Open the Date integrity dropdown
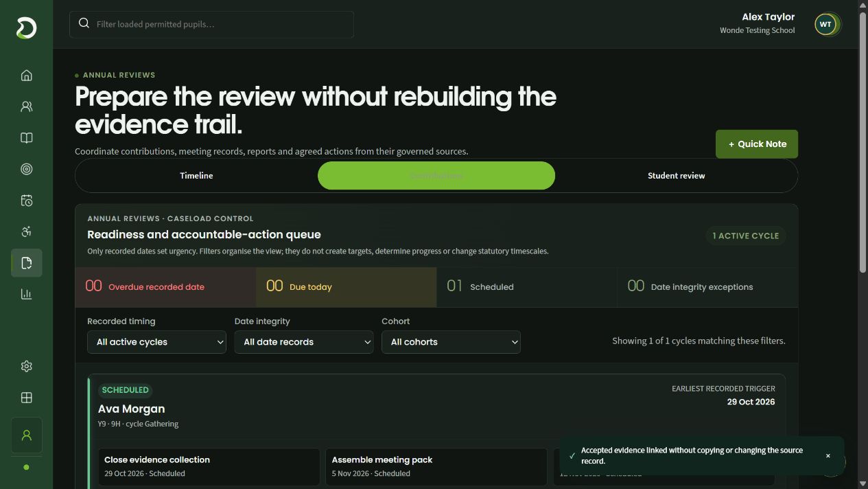868x489 pixels. coord(303,342)
